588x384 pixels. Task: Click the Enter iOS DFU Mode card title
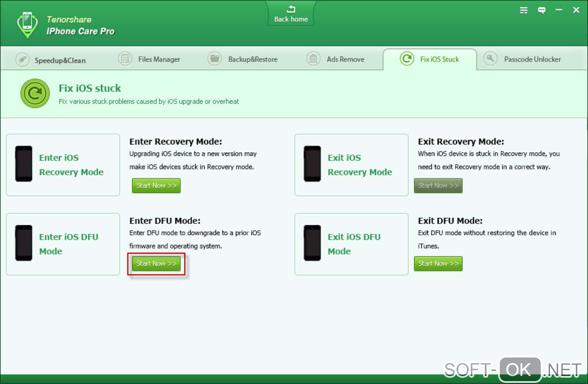[x=69, y=244]
